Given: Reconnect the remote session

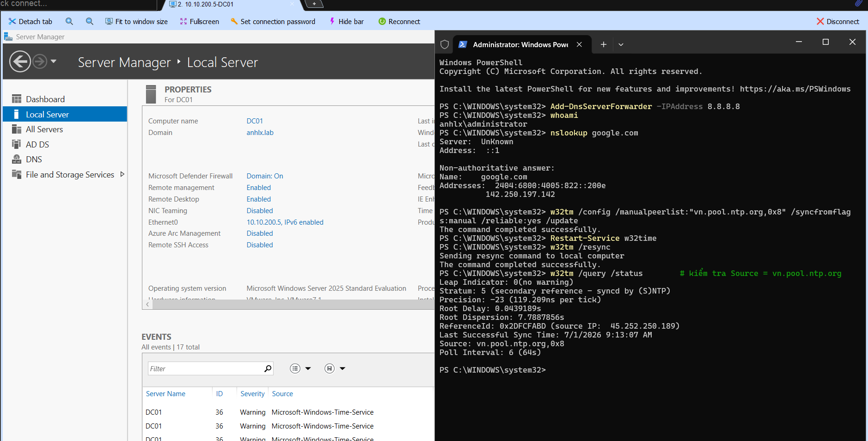Looking at the screenshot, I should tap(399, 21).
